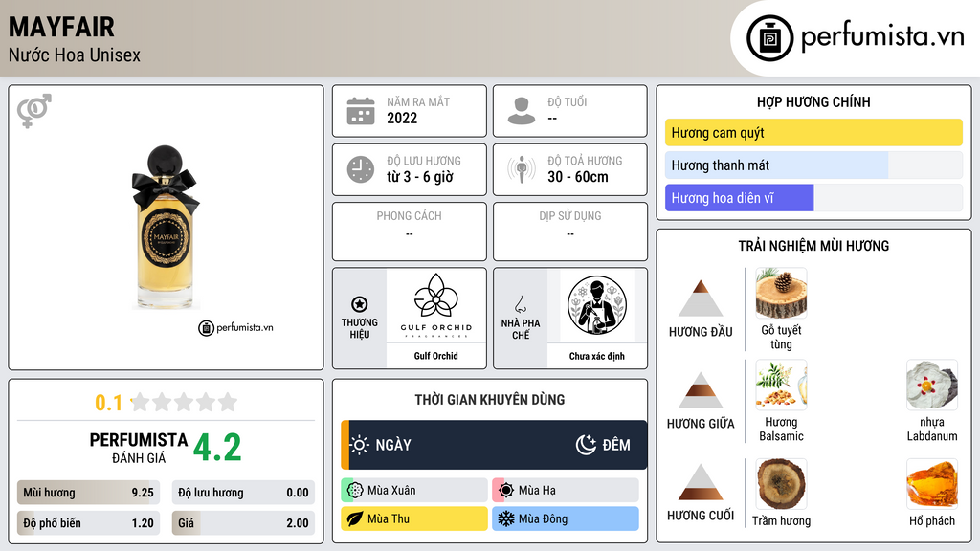Click the THỜI GIAN KHUYÊN DÙNG heading

490,400
